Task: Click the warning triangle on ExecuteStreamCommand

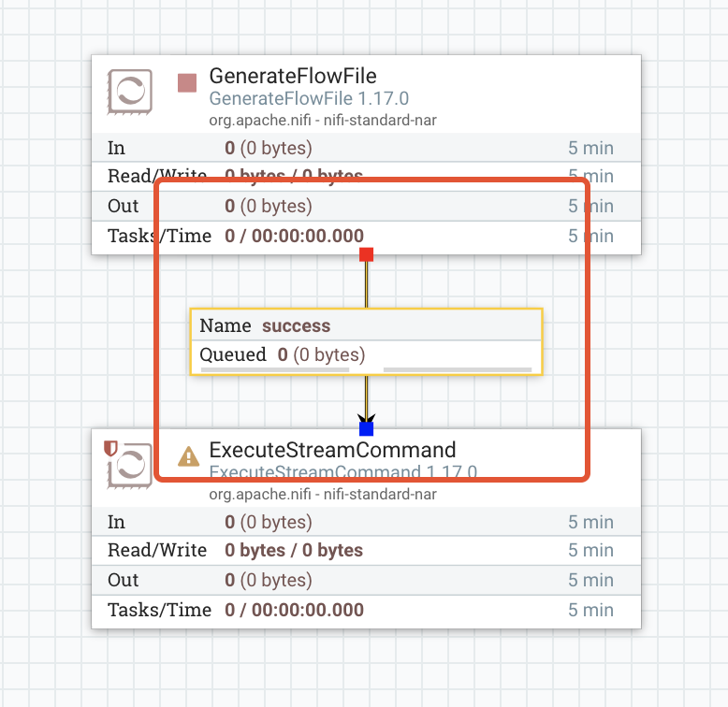Action: tap(188, 456)
